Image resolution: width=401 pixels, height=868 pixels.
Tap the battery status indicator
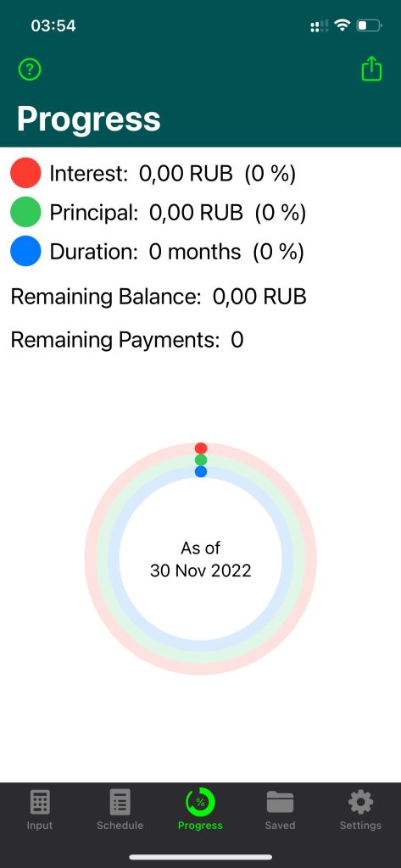pyautogui.click(x=370, y=25)
